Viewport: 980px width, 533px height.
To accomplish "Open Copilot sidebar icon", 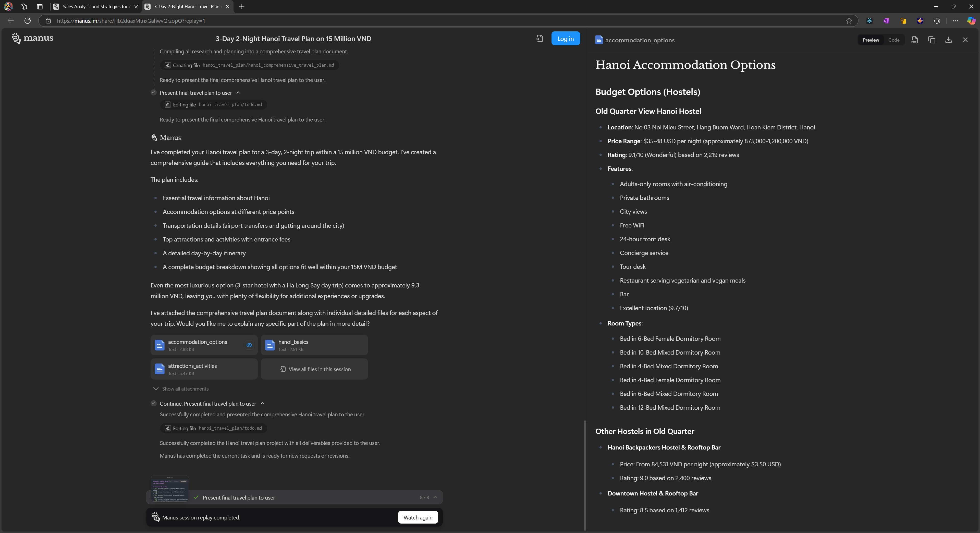I will click(971, 21).
